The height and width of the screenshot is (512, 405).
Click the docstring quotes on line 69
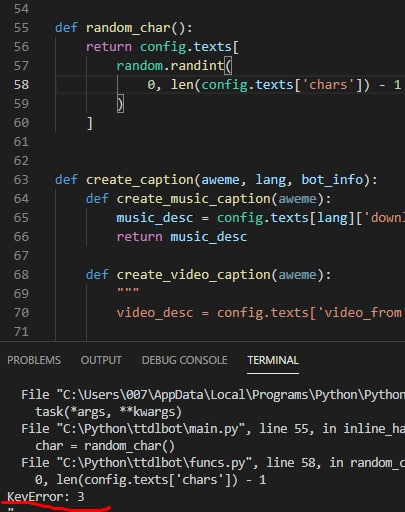point(128,291)
